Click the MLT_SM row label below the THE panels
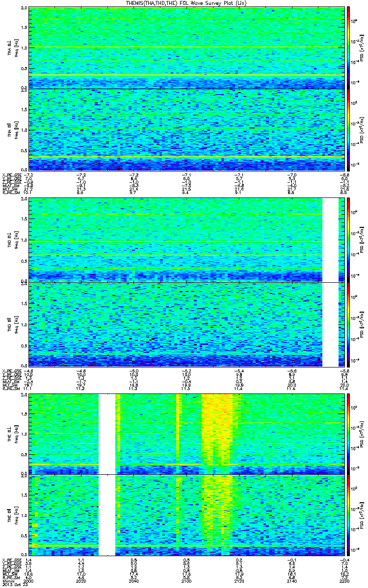This screenshot has width=368, height=588. pos(10,573)
